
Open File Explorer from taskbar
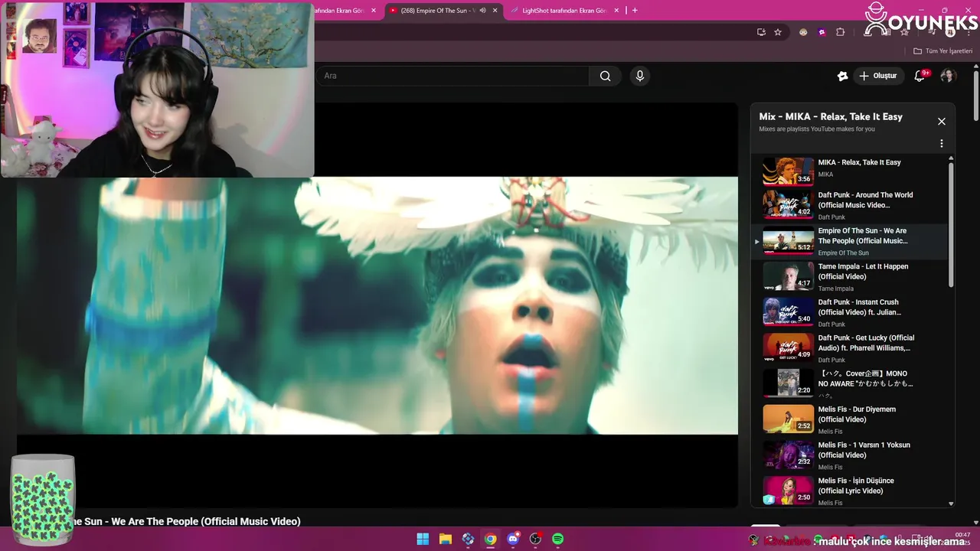tap(446, 539)
